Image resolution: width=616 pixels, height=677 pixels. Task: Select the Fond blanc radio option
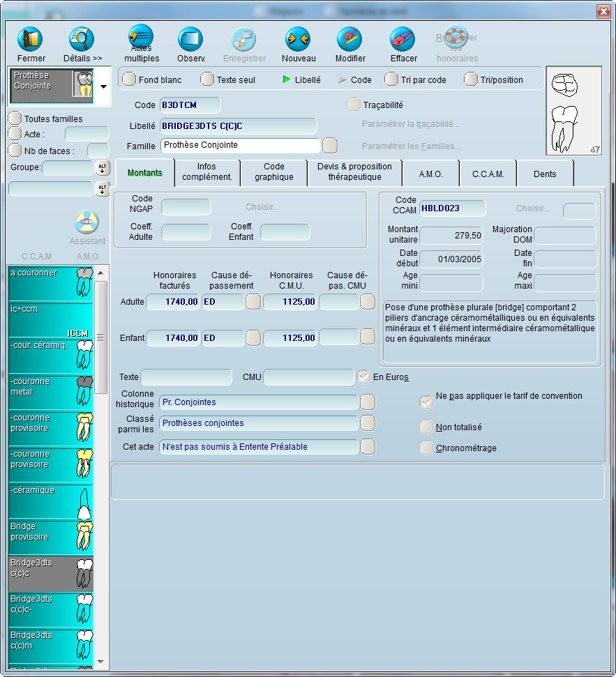pos(130,79)
